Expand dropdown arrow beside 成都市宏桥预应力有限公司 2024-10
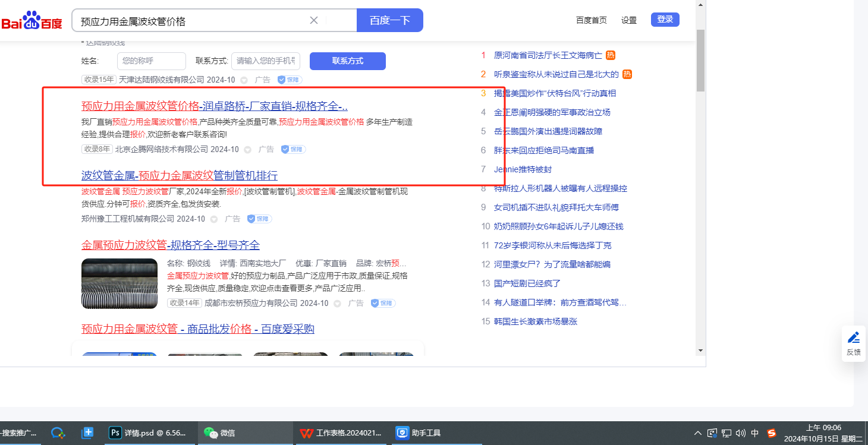 click(337, 303)
